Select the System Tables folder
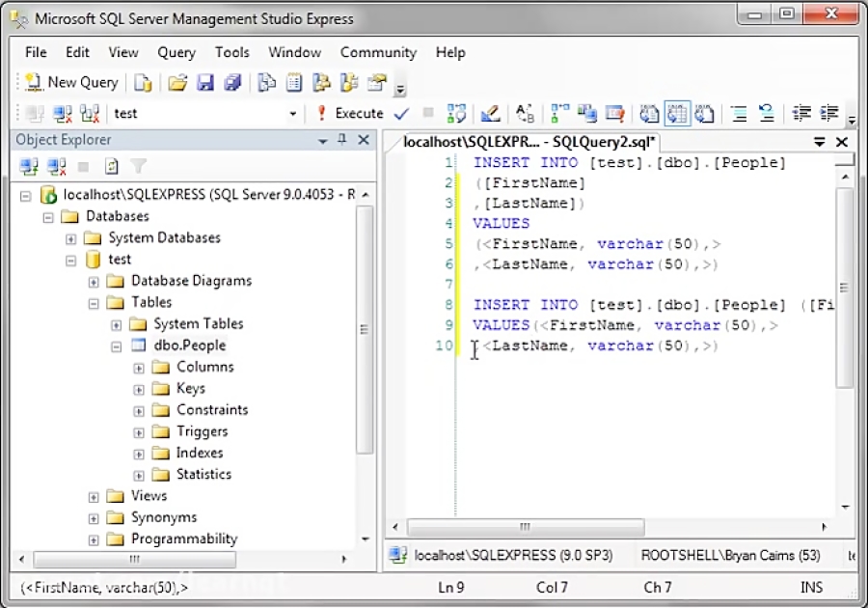 point(198,323)
